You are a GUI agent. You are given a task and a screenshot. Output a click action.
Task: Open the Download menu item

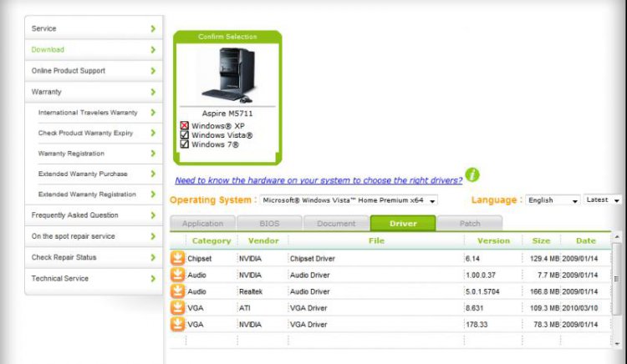pyautogui.click(x=94, y=49)
